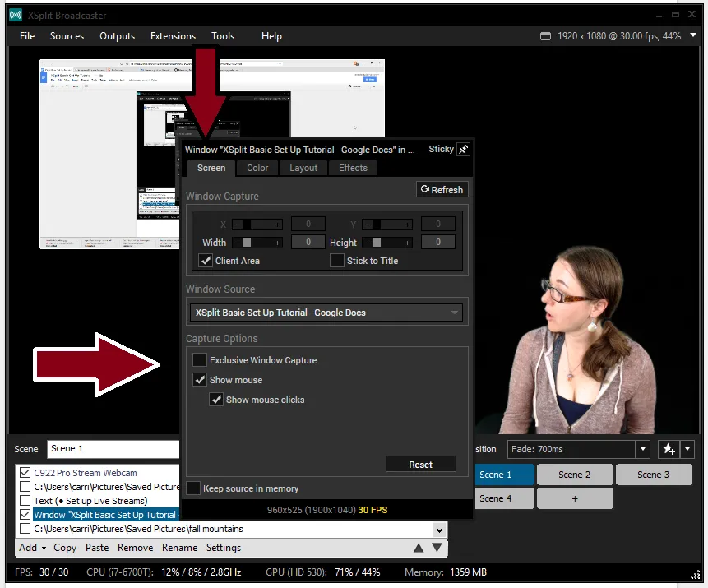
Task: Open the Window Source dropdown
Action: tap(326, 313)
